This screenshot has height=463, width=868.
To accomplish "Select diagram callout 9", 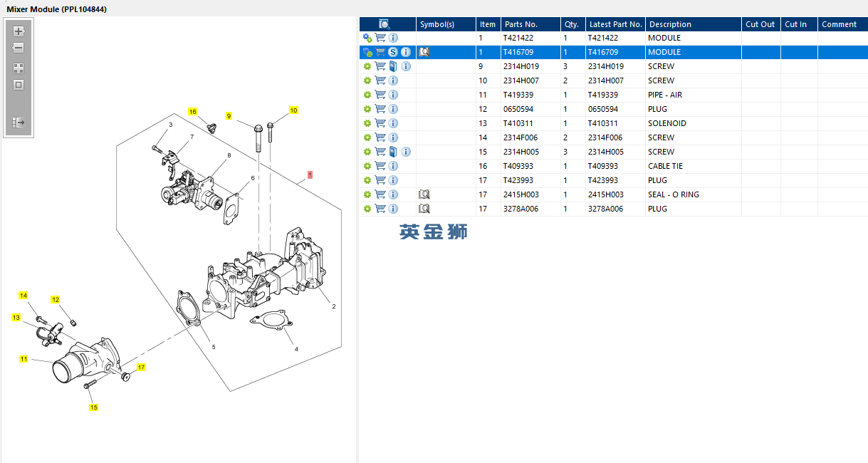I will point(229,115).
